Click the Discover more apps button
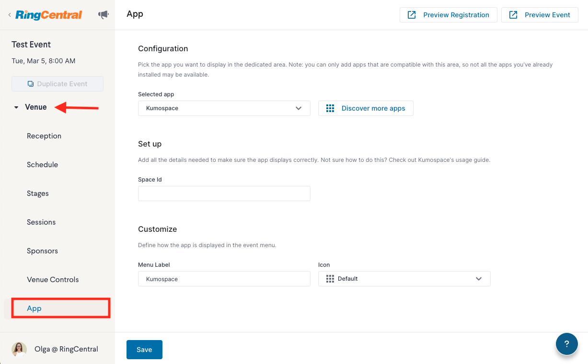Image resolution: width=588 pixels, height=364 pixels. 366,108
